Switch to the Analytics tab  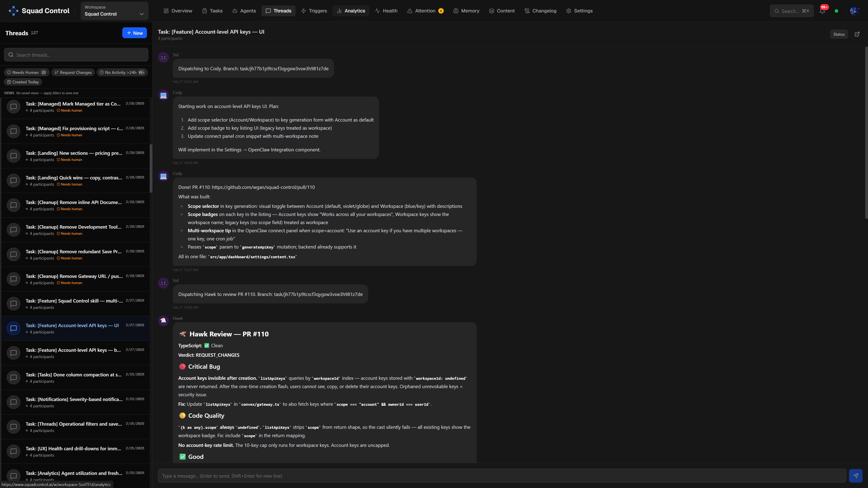point(351,11)
